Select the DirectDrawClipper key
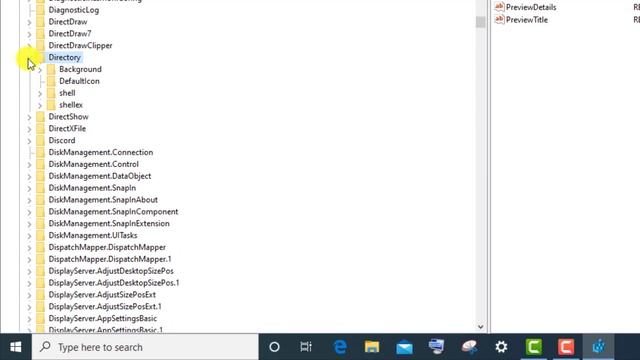The height and width of the screenshot is (360, 640). 80,45
